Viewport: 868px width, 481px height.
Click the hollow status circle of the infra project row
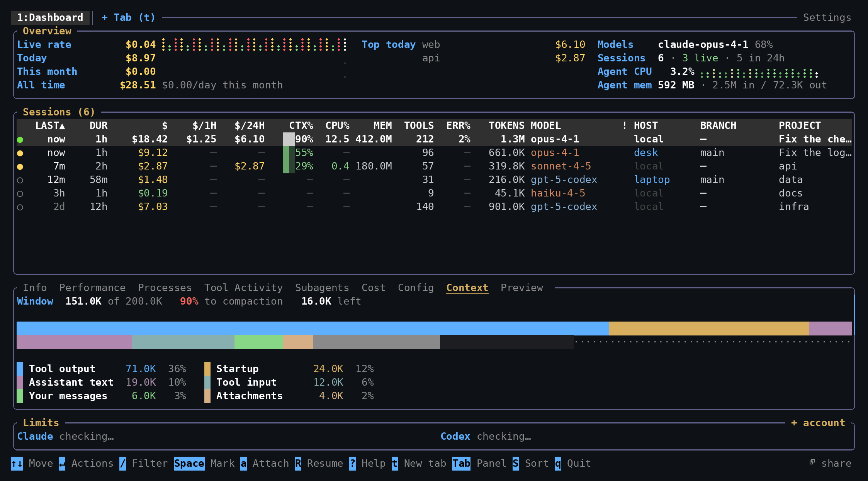pyautogui.click(x=20, y=207)
